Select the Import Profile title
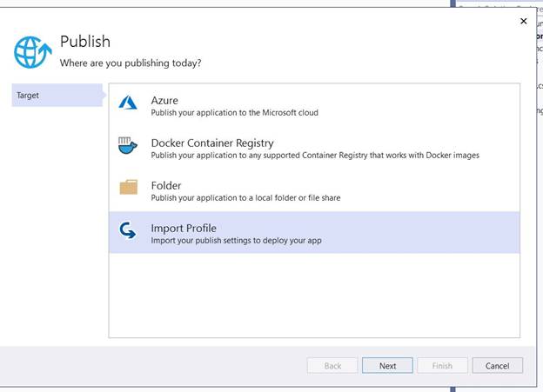This screenshot has height=392, width=543. click(x=184, y=228)
